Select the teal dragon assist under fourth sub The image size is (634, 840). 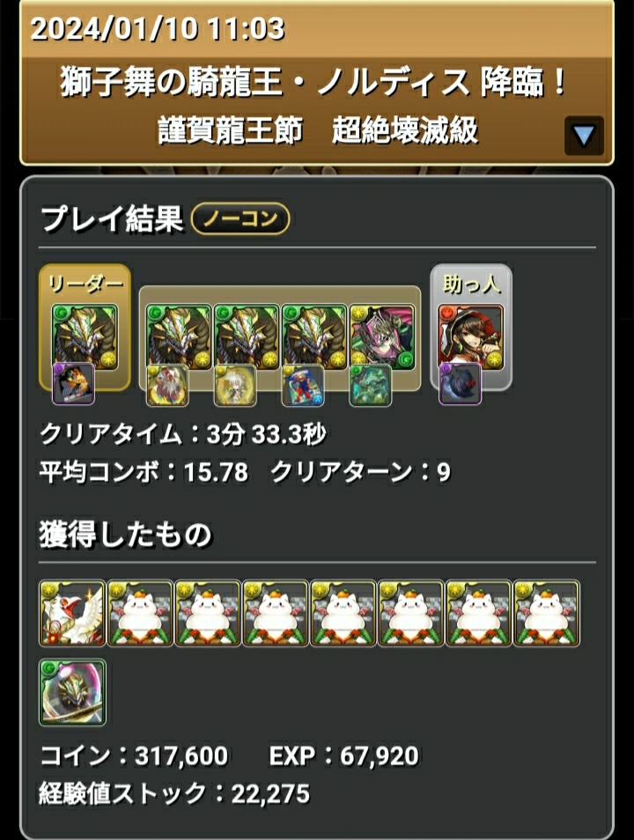(x=371, y=385)
